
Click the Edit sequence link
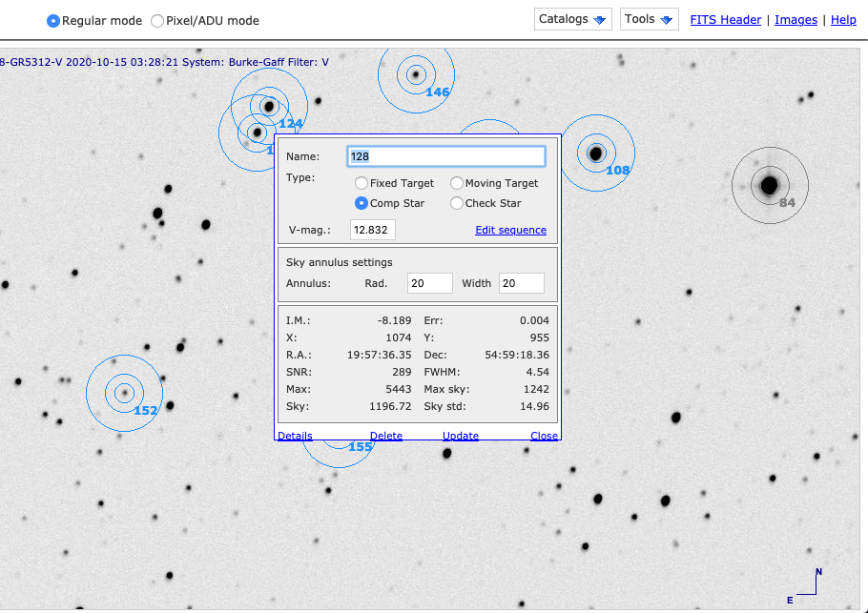point(510,230)
